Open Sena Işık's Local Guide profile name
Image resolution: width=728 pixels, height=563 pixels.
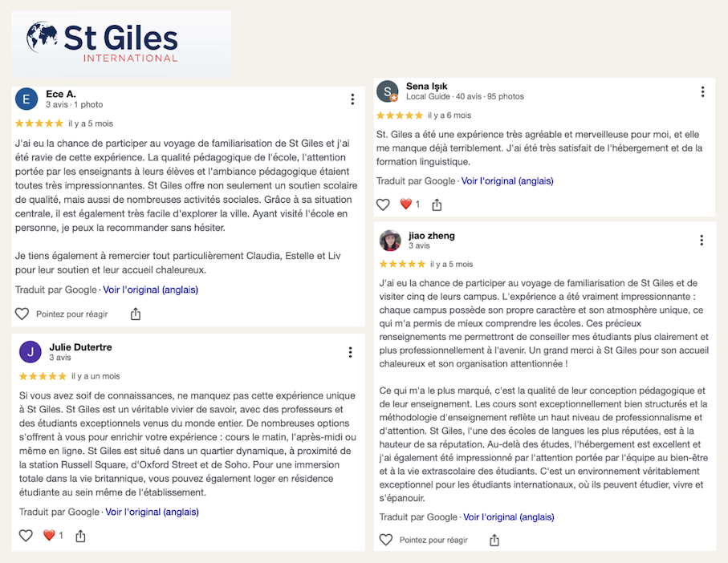click(x=427, y=86)
